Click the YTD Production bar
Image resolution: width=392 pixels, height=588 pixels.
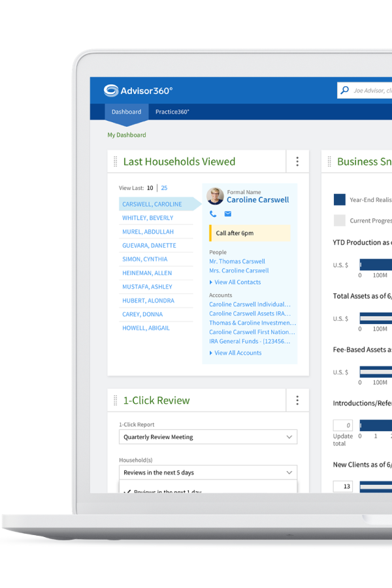tap(376, 265)
